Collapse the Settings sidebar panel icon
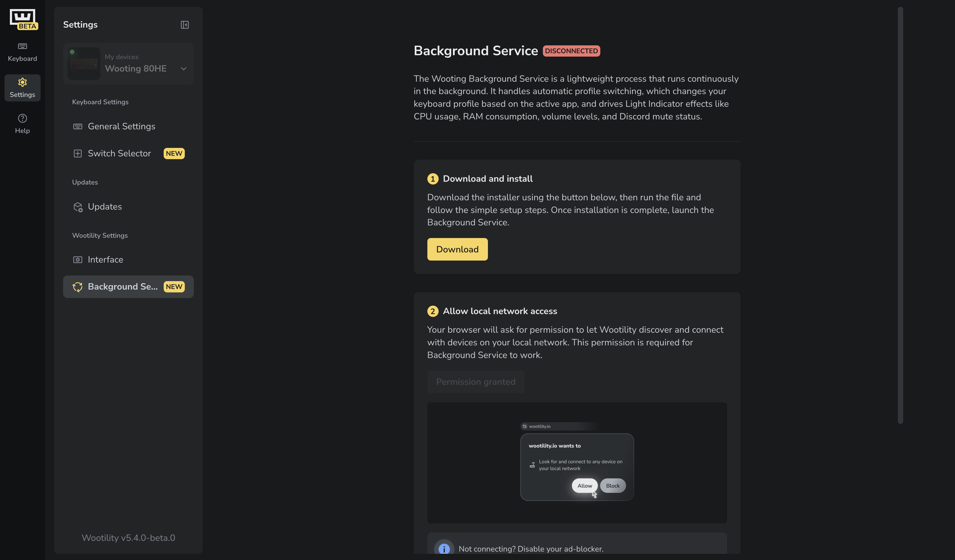955x560 pixels. point(185,25)
